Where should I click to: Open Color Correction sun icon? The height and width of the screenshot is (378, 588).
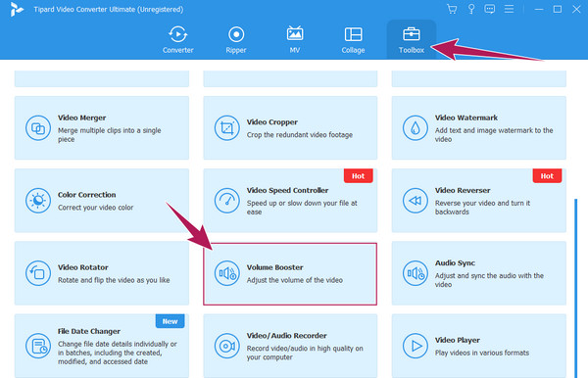[x=38, y=201]
